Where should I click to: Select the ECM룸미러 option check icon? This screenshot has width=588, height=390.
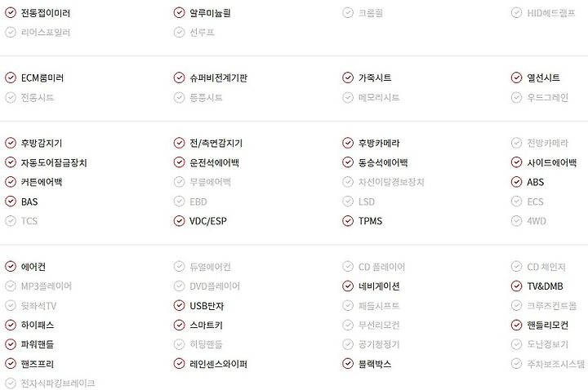click(x=11, y=78)
